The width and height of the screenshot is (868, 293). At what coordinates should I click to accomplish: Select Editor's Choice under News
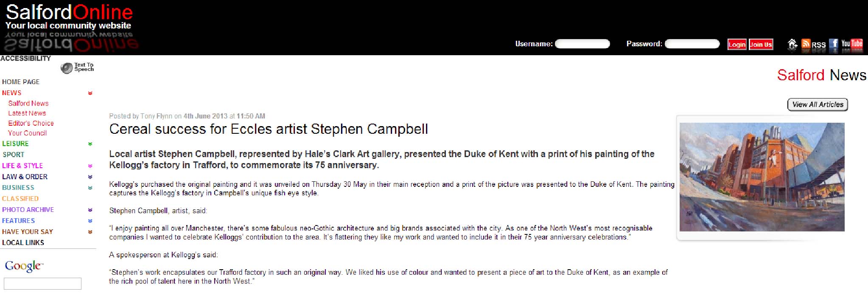(x=31, y=123)
